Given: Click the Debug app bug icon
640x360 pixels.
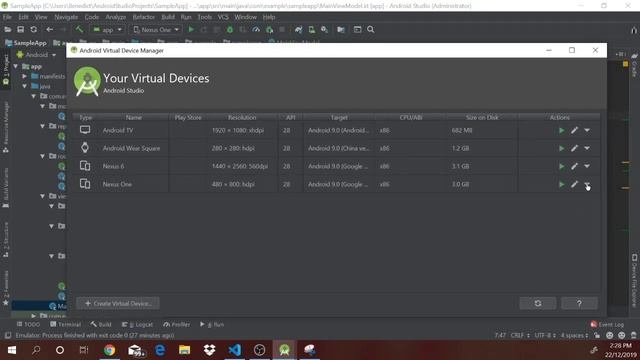Looking at the screenshot, I should pos(230,29).
